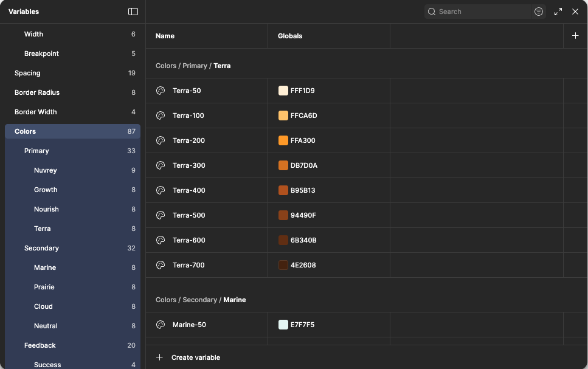The image size is (588, 369).
Task: Toggle the sidebar panel icon
Action: tap(133, 12)
